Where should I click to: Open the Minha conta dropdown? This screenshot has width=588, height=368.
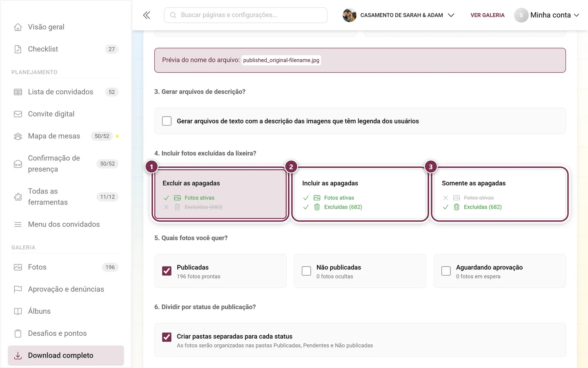547,15
